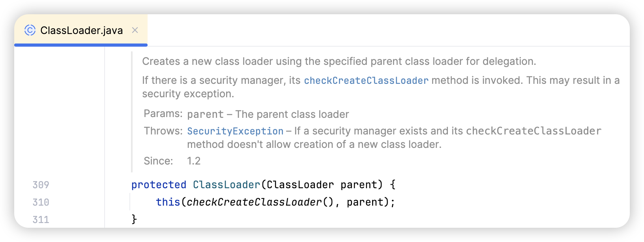Open the blue checkCreateClassLoader doc link
The width and height of the screenshot is (644, 242).
pos(366,81)
